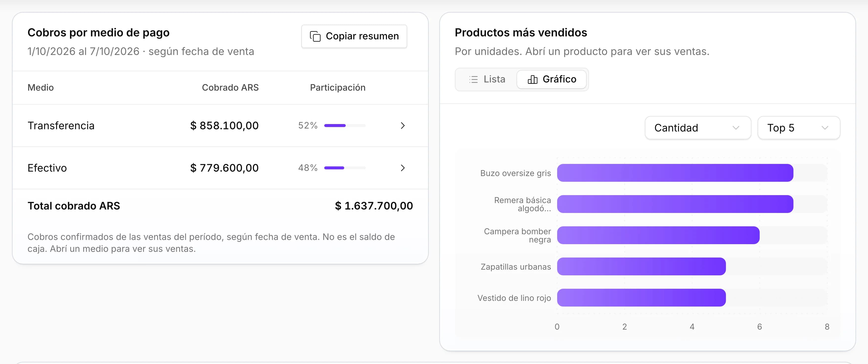Click the Cobrado ARS column header
Image resolution: width=868 pixels, height=364 pixels.
point(230,88)
